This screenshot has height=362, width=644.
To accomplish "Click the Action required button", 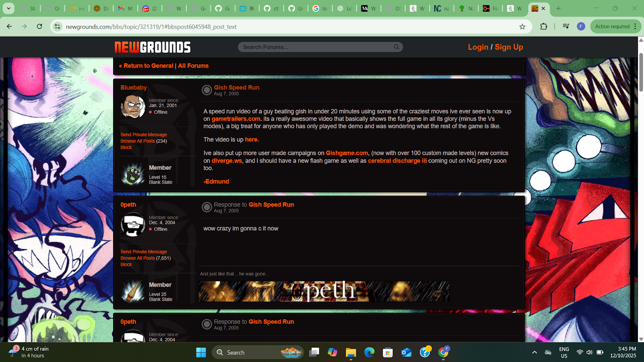I will [612, 27].
